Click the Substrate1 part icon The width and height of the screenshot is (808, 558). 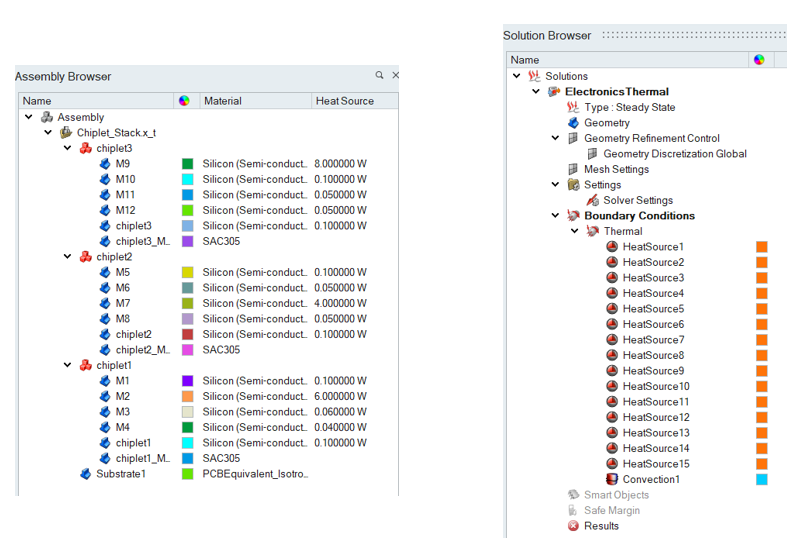pos(86,474)
